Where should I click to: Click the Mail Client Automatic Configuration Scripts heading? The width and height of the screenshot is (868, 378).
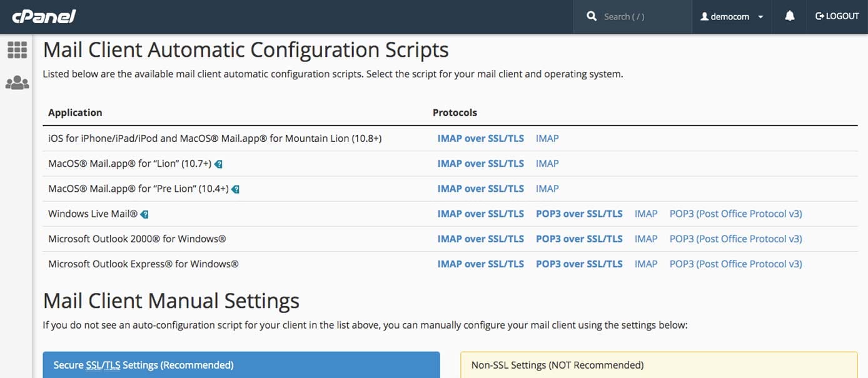pos(246,49)
